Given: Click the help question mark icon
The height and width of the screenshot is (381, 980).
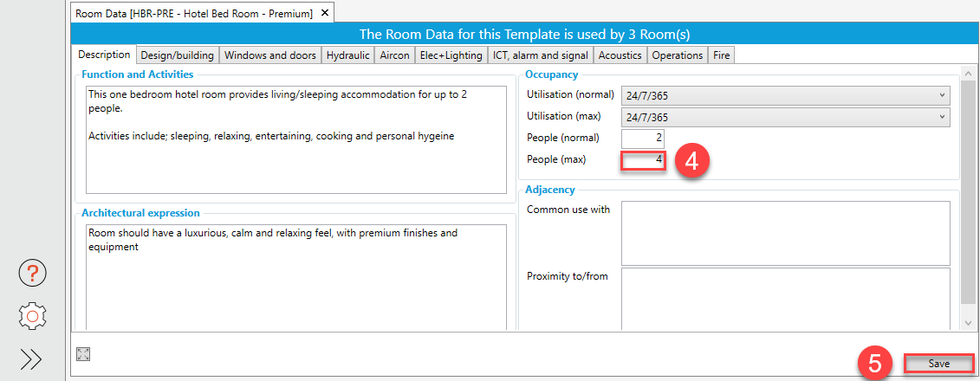Looking at the screenshot, I should click(32, 274).
